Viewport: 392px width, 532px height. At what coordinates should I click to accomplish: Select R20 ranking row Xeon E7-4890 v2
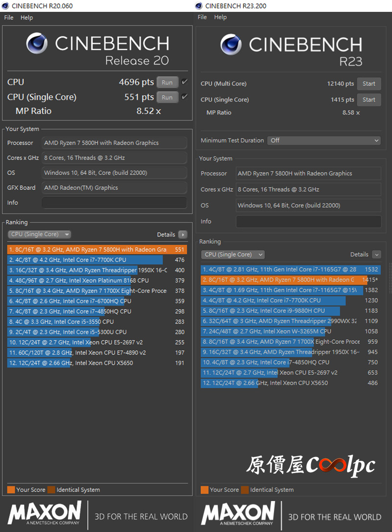tap(97, 353)
